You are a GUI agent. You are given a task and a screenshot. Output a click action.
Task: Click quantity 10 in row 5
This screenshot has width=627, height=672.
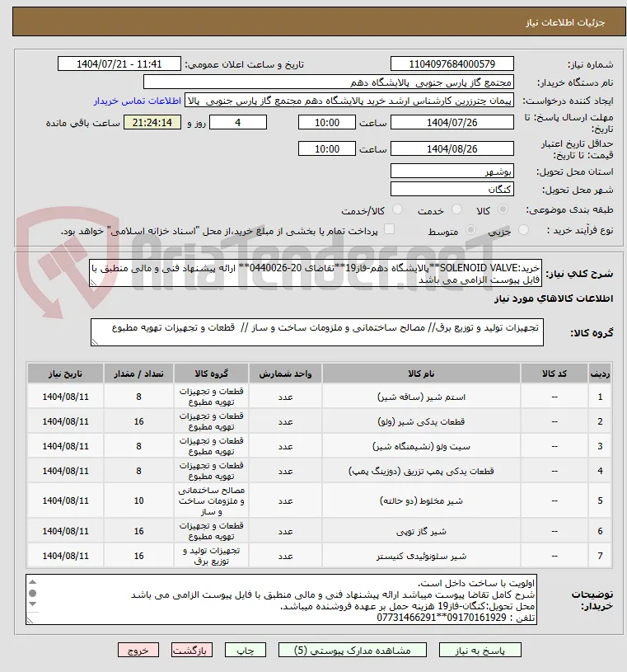click(138, 500)
